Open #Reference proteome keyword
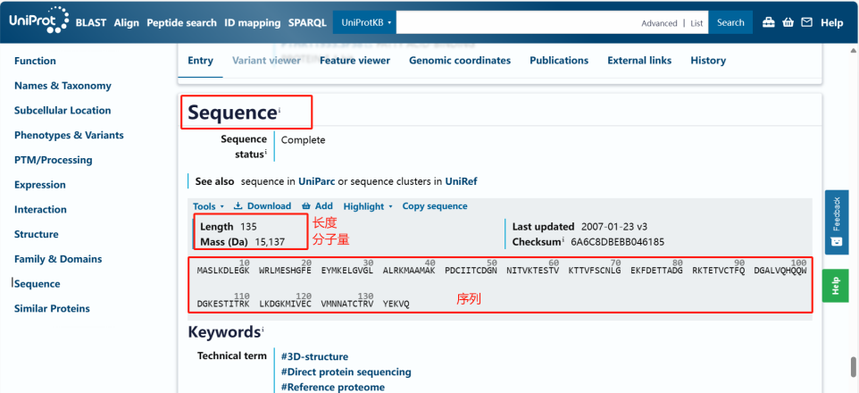Viewport: 859px width, 393px height. 333,388
